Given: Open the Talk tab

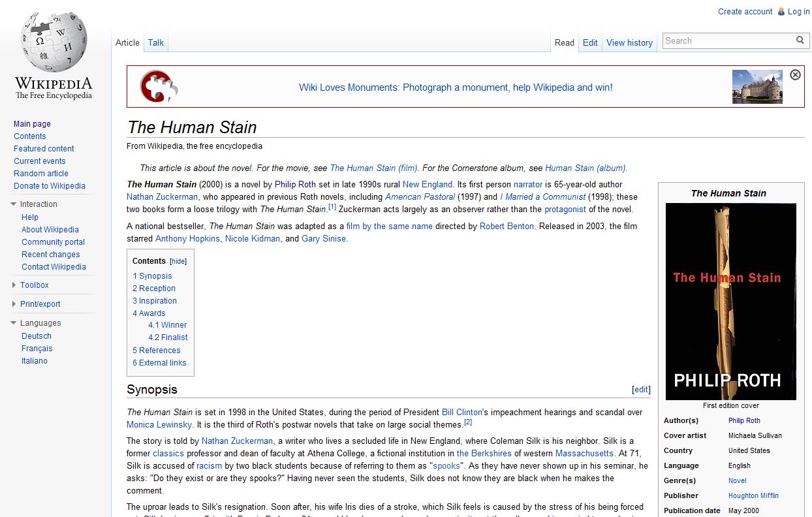Looking at the screenshot, I should [156, 42].
